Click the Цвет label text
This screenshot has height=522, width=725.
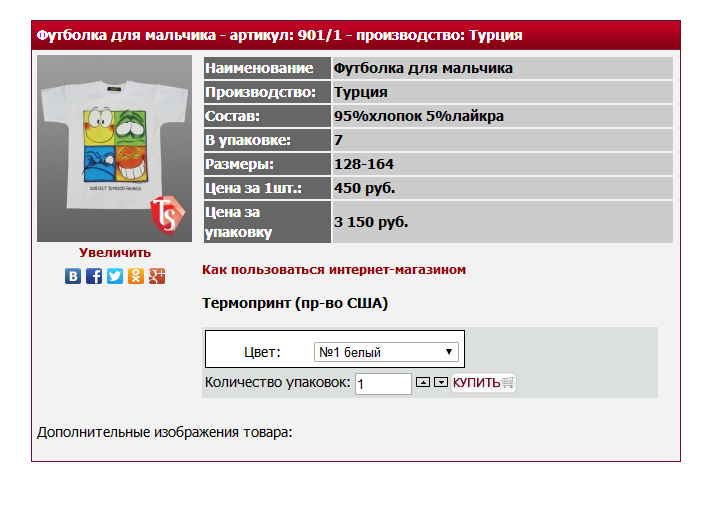point(262,352)
